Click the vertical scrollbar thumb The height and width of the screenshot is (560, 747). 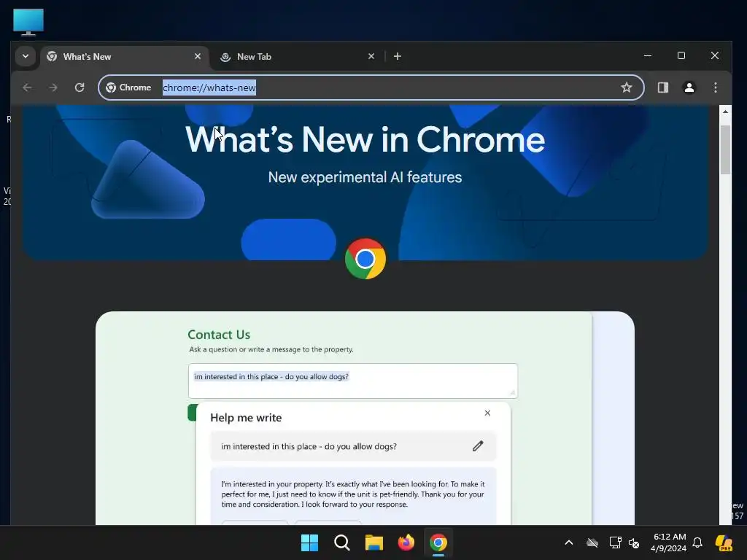725,149
